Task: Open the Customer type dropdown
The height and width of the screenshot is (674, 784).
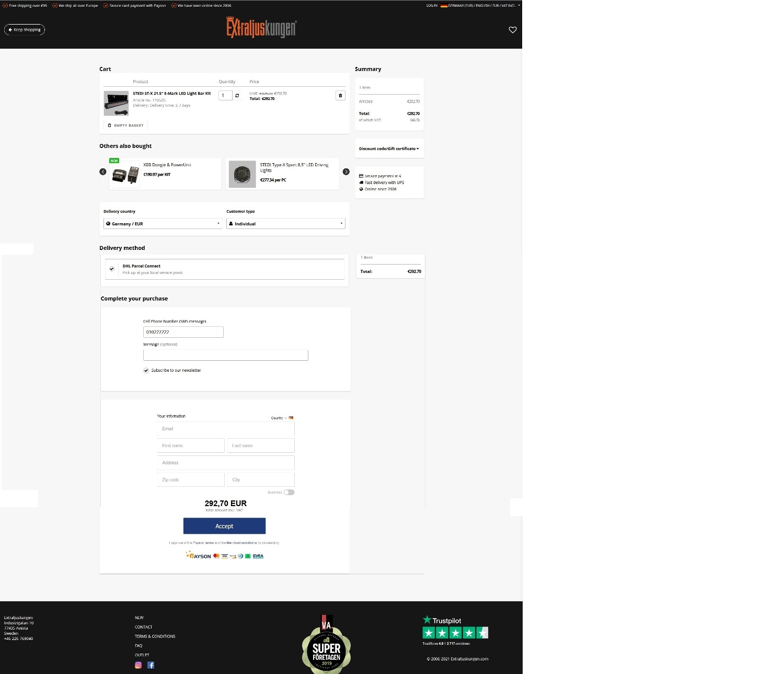Action: 286,223
